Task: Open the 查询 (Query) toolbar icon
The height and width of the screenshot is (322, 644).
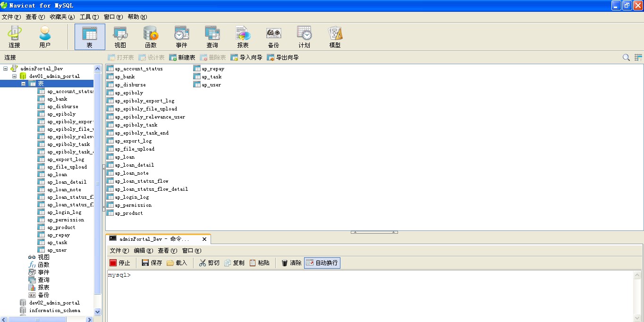Action: (212, 37)
